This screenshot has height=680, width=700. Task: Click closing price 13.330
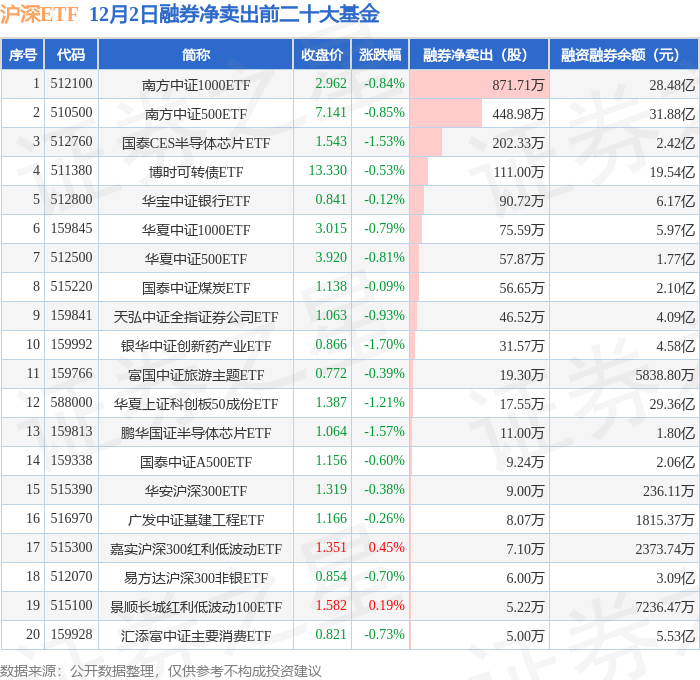(328, 171)
